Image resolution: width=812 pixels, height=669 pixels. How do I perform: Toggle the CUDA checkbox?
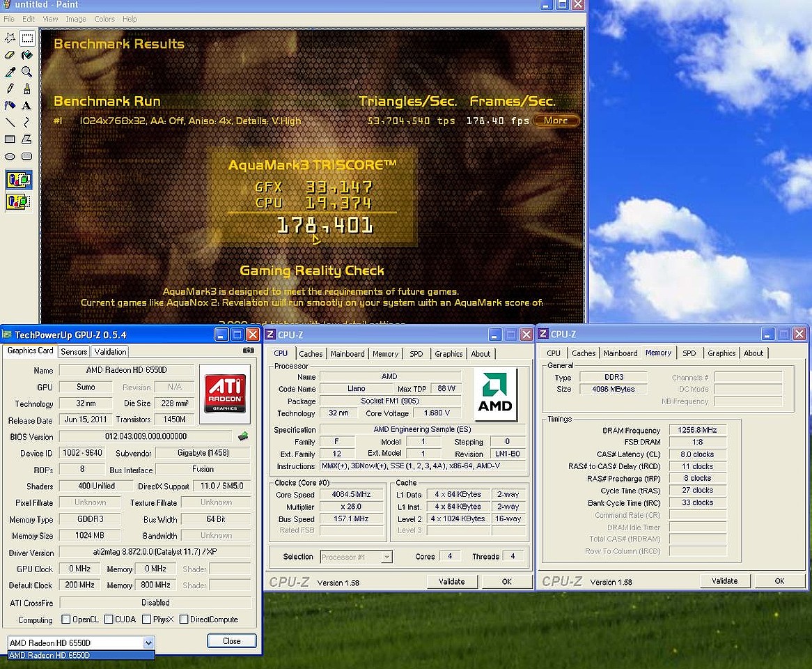(108, 620)
